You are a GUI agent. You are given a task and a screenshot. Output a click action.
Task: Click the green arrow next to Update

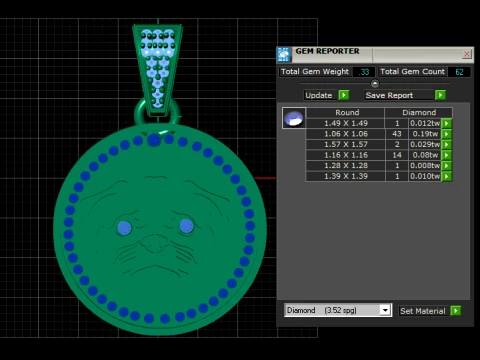pos(344,95)
